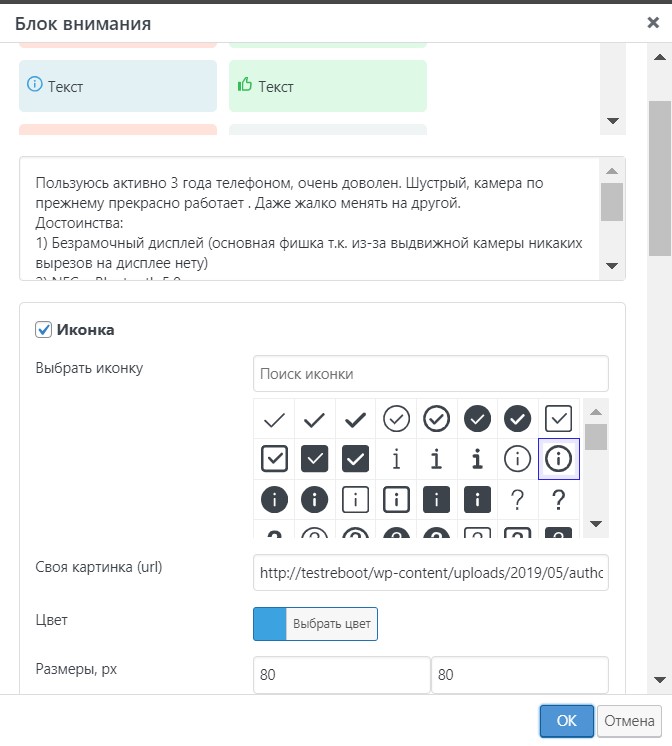
Task: Click the text area scroll-up arrow
Action: [612, 171]
